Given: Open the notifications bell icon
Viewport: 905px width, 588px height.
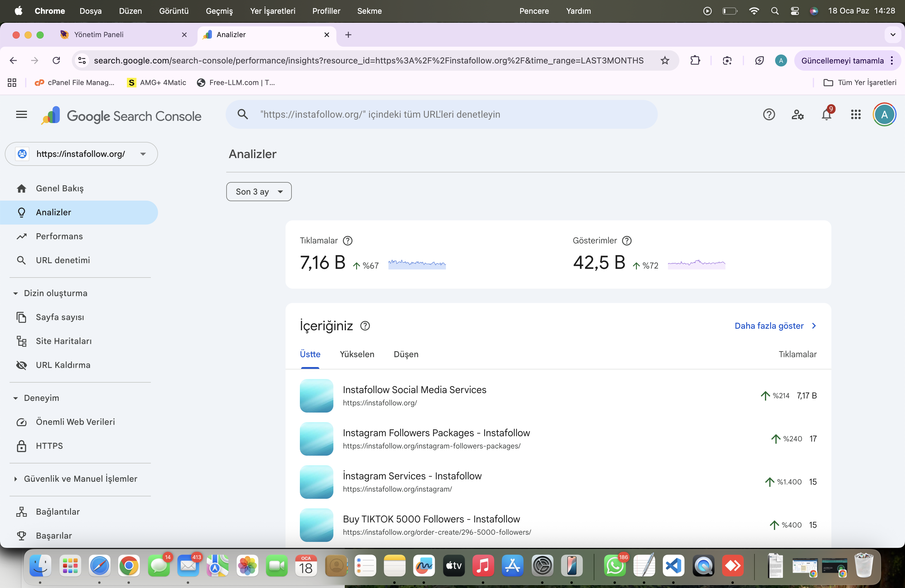Looking at the screenshot, I should (x=826, y=114).
